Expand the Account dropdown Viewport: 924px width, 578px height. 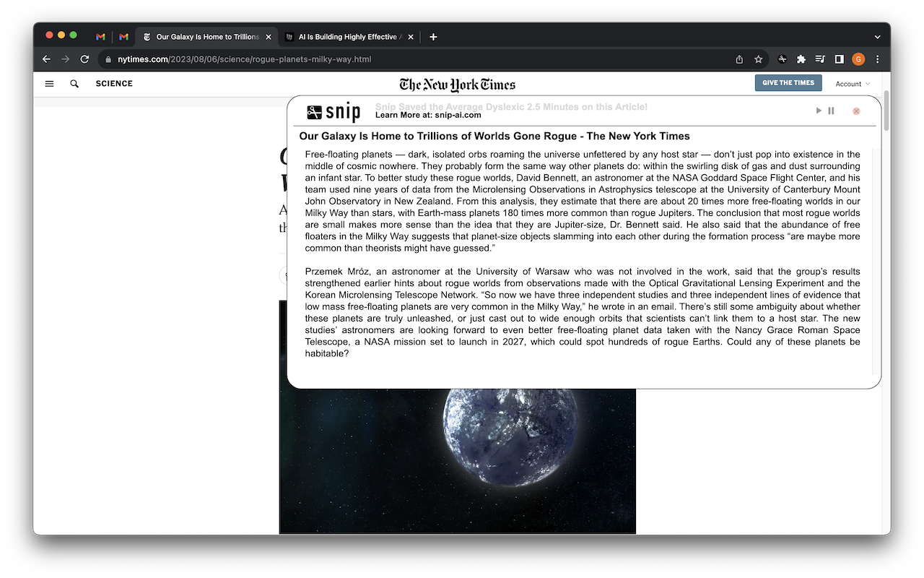point(852,84)
